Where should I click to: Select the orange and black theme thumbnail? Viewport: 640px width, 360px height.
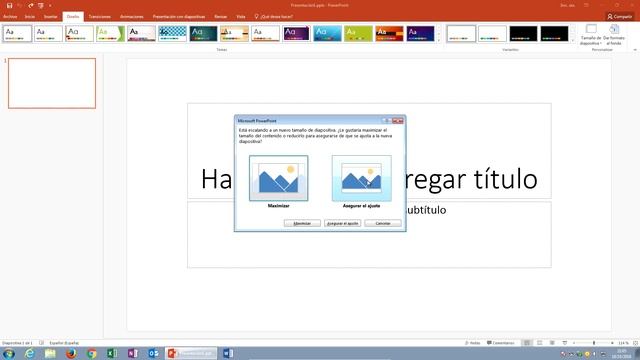tap(389, 33)
